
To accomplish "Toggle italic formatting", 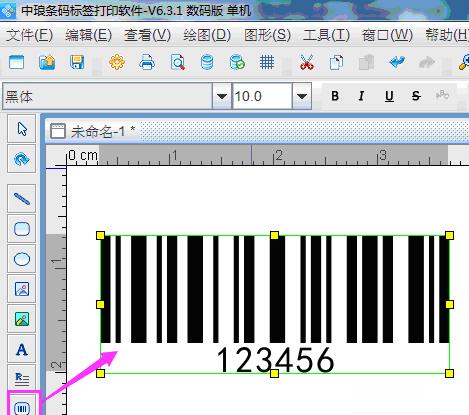I will (x=361, y=96).
